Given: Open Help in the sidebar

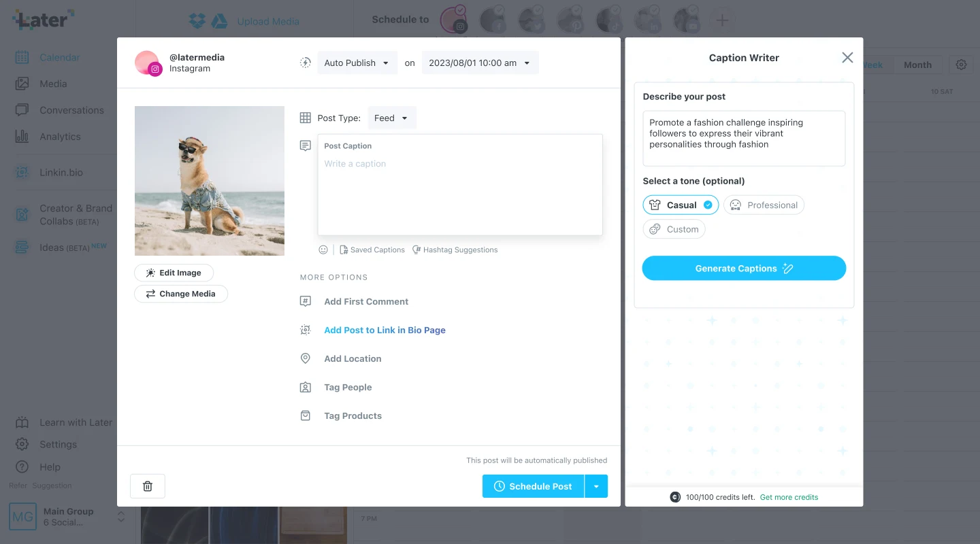Looking at the screenshot, I should [x=38, y=467].
